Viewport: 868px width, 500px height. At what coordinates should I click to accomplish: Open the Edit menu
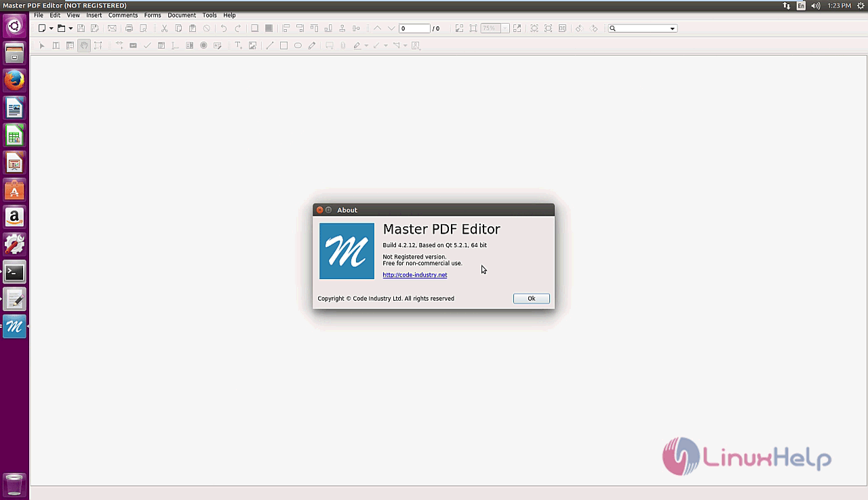pos(55,15)
